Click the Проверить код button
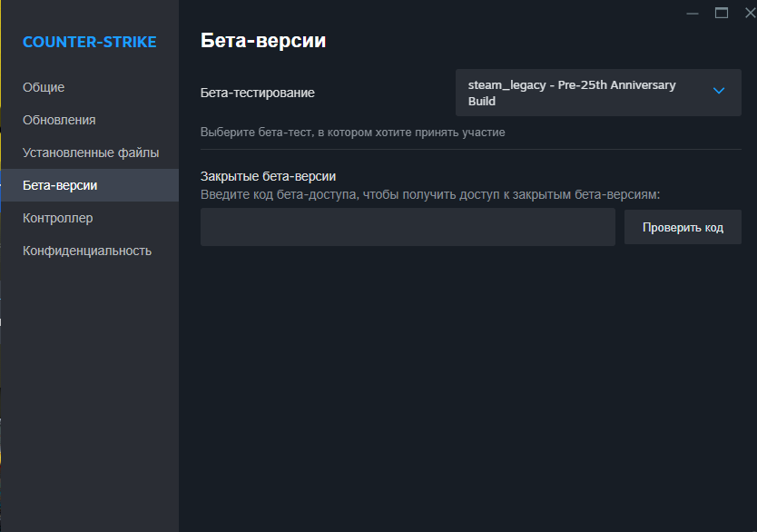Screen dimensions: 757x532 coord(683,227)
